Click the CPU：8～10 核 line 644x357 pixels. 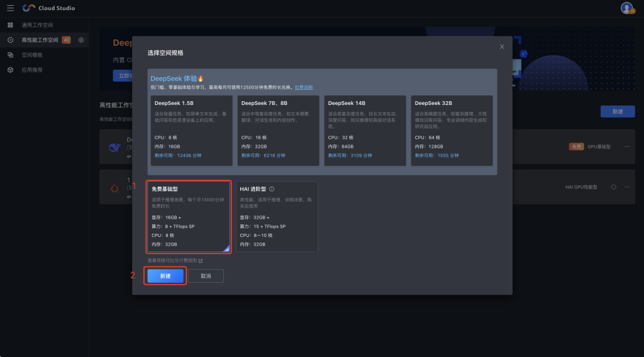tap(256, 236)
